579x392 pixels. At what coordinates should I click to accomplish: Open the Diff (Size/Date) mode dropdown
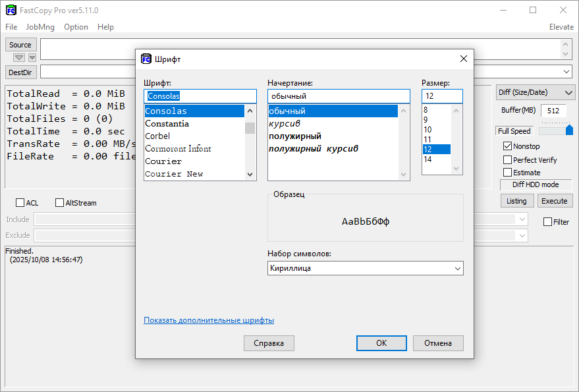tap(535, 93)
